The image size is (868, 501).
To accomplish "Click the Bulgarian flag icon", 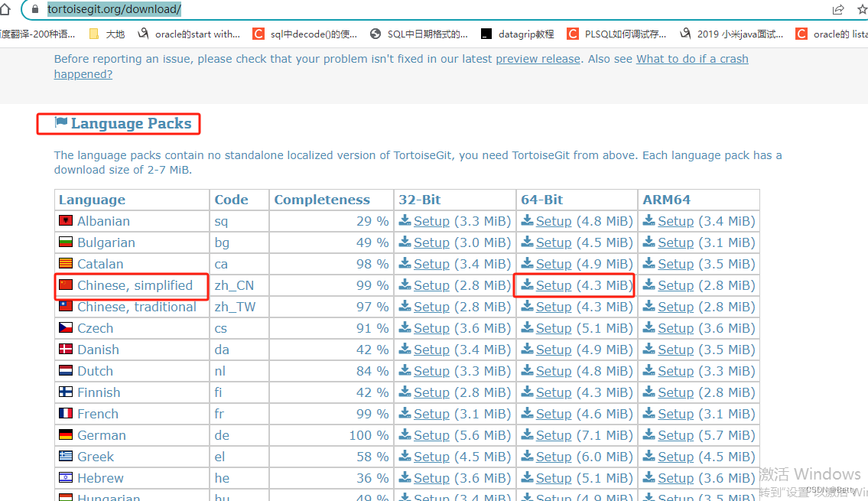I will point(66,242).
